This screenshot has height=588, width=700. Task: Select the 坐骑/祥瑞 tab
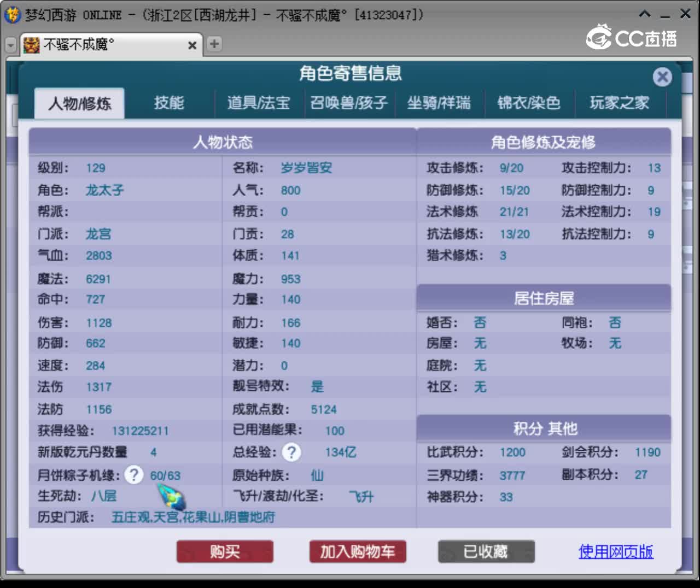[x=439, y=103]
